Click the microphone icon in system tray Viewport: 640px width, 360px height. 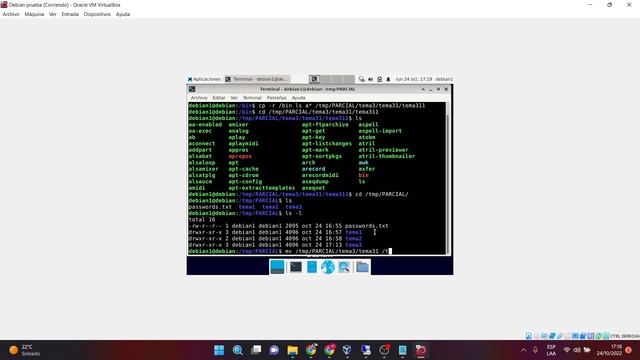tap(535, 350)
